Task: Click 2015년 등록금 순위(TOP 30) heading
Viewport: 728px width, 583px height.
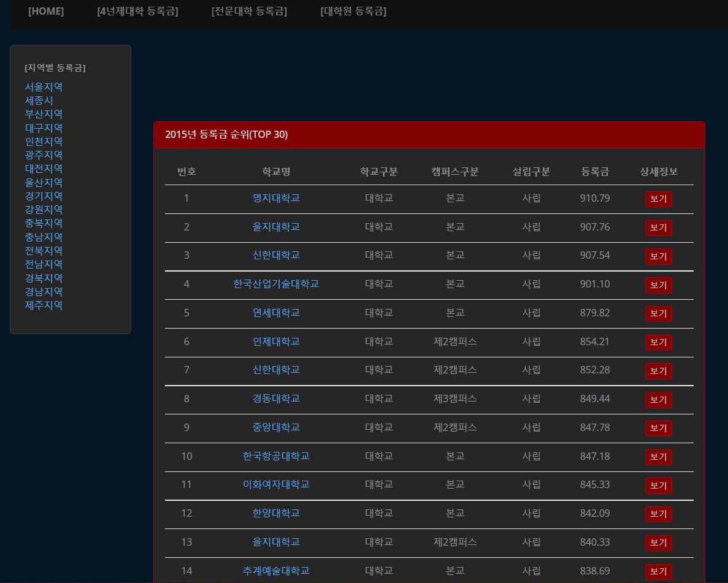Action: (226, 135)
